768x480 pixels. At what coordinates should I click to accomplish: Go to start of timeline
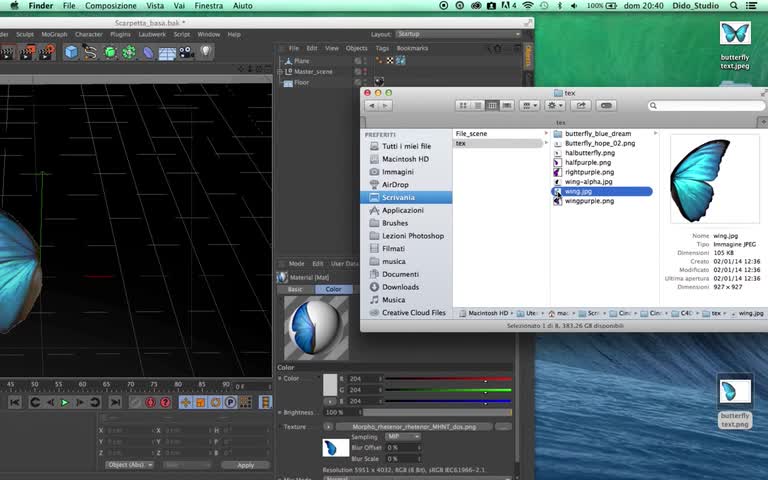(x=15, y=403)
